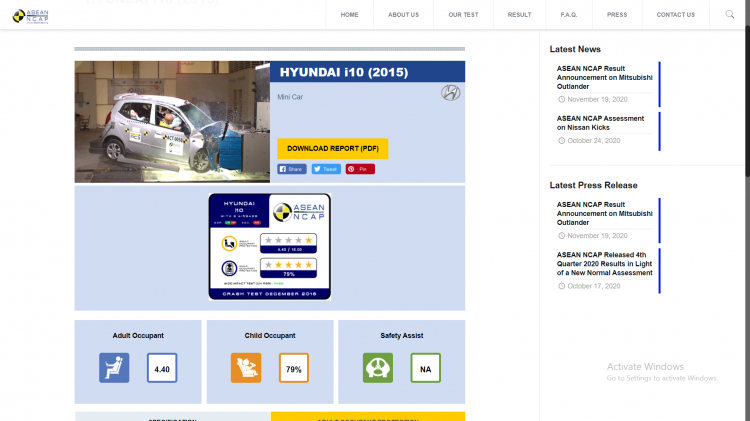Read Mitsubishi Outlander news under Latest News

click(x=605, y=78)
